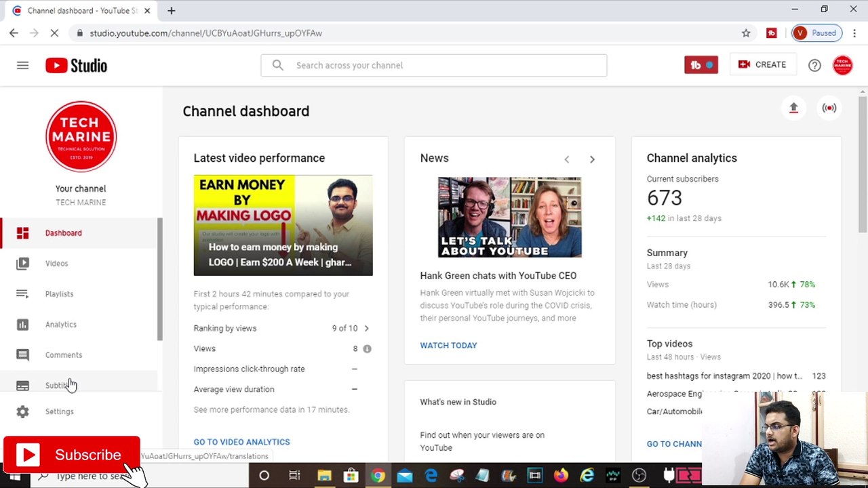Click GO TO VIDEO ANALYTICS link
This screenshot has width=868, height=488.
[241, 442]
